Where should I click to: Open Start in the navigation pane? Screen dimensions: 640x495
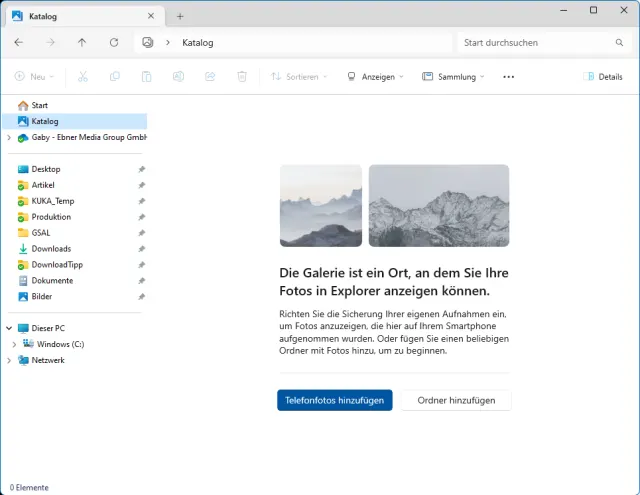pyautogui.click(x=39, y=105)
